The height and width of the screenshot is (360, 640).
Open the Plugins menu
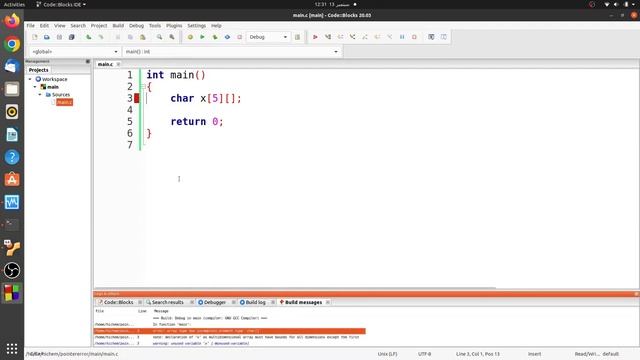[x=174, y=26]
